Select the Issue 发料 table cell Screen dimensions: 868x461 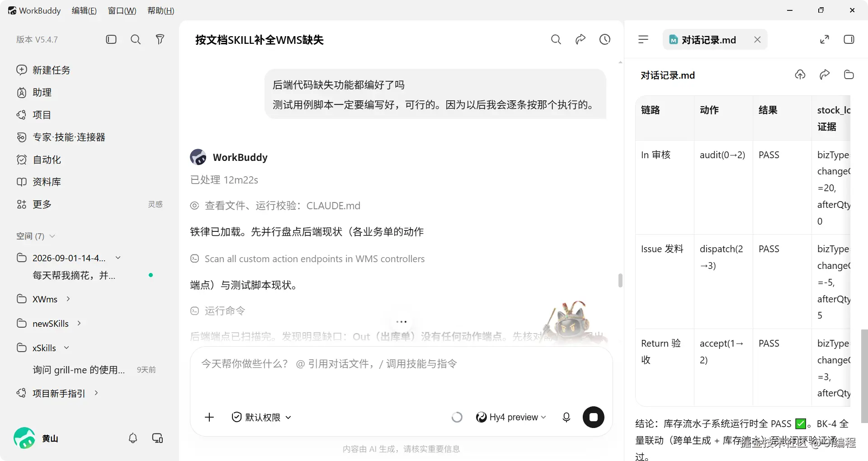coord(665,282)
